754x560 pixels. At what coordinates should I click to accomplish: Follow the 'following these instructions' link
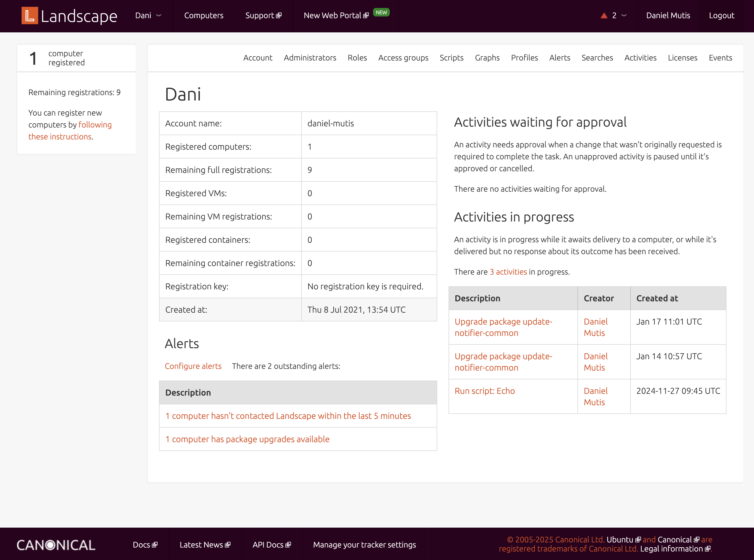70,131
